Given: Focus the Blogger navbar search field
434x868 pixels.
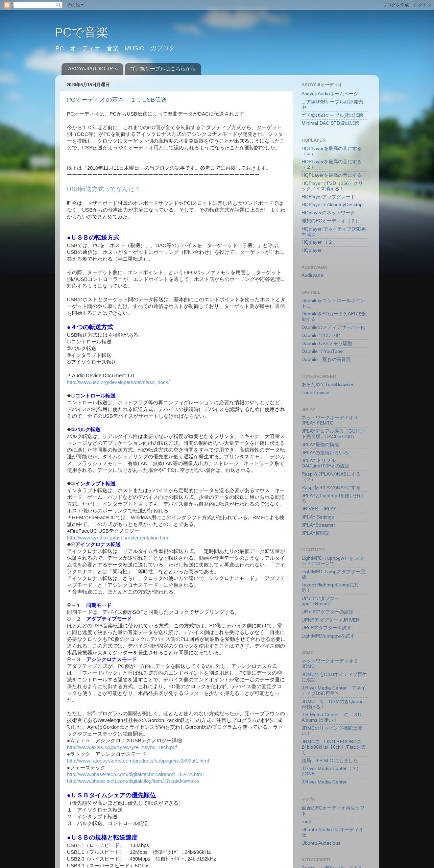Looking at the screenshot, I should coord(34,5).
